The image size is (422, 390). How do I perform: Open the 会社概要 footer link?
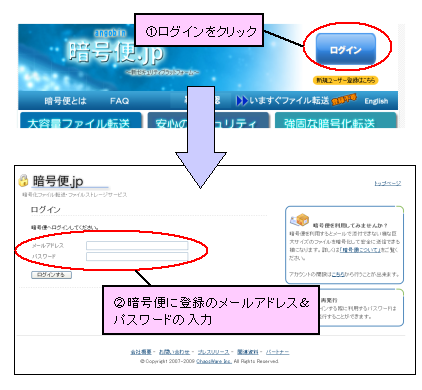(141, 352)
